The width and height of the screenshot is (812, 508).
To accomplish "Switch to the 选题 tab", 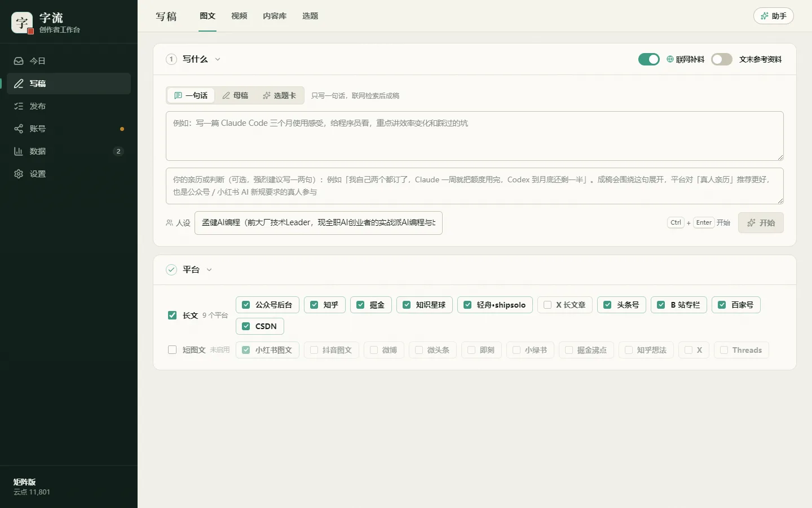I will 310,16.
